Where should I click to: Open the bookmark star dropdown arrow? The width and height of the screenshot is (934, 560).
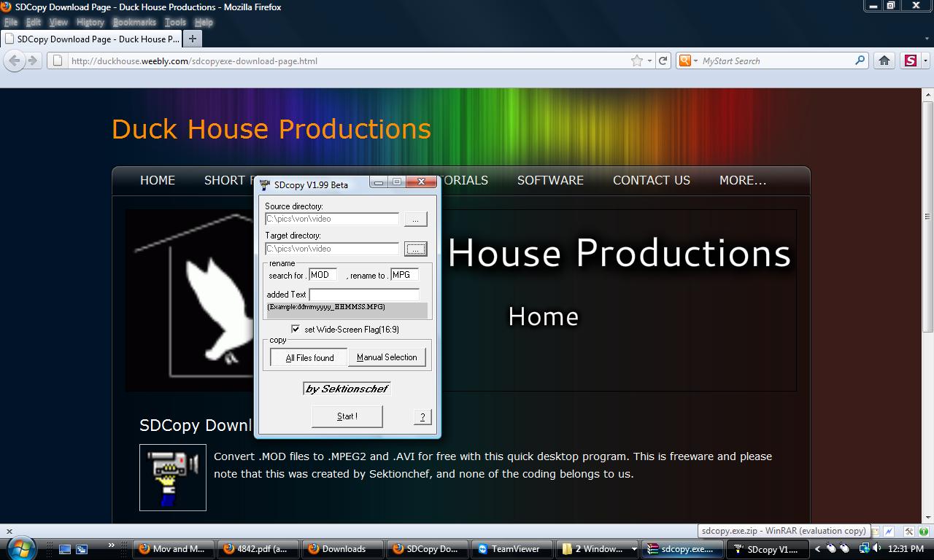click(649, 61)
